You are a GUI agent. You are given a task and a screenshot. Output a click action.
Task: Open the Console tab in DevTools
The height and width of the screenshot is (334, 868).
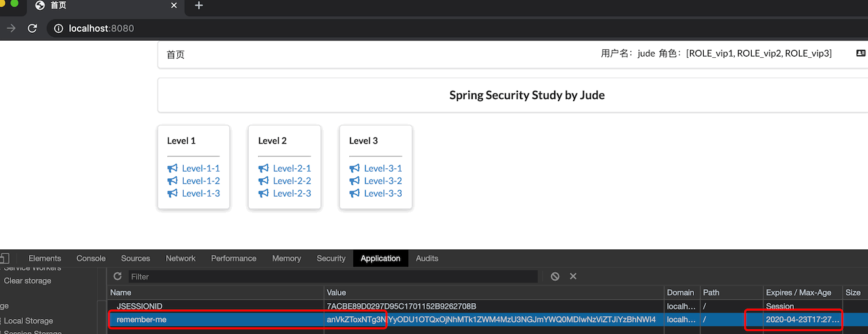pos(91,258)
